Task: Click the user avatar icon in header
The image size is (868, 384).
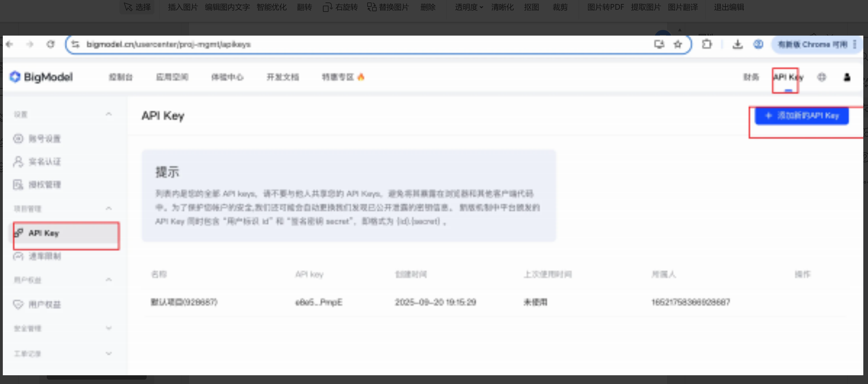Action: click(846, 77)
